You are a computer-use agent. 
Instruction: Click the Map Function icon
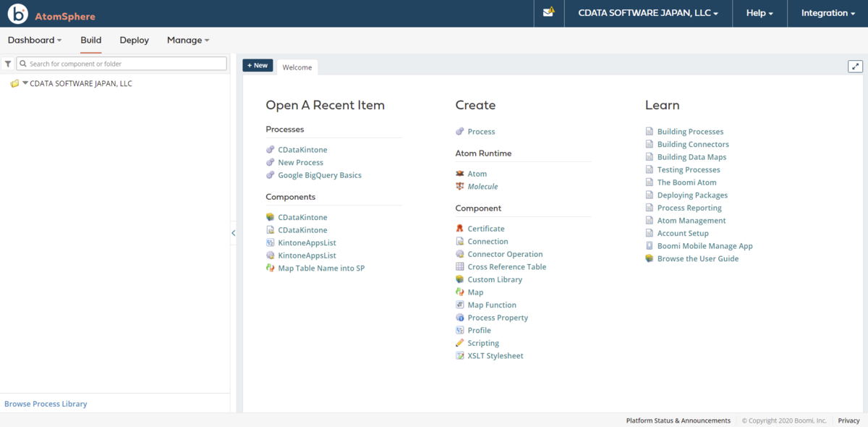coord(460,305)
